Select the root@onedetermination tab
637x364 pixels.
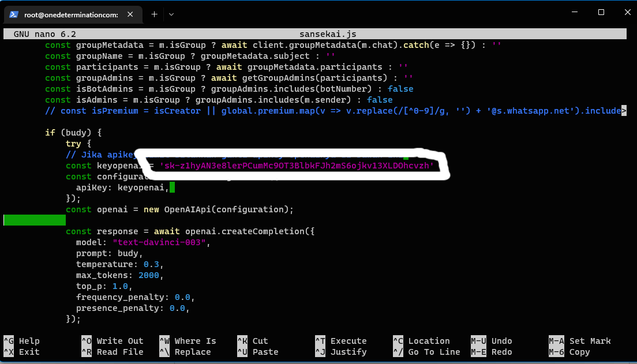point(70,14)
